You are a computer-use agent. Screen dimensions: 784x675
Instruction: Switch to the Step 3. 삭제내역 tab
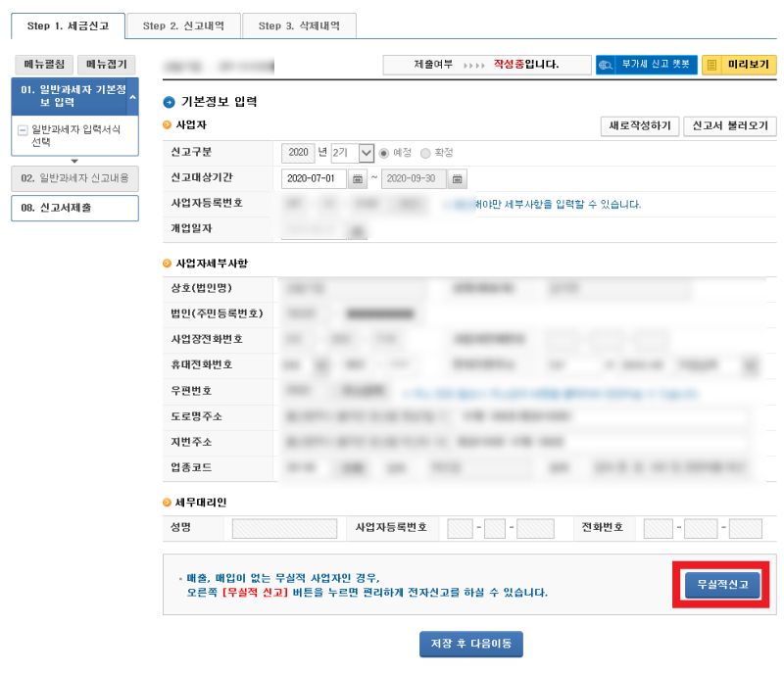click(x=301, y=26)
